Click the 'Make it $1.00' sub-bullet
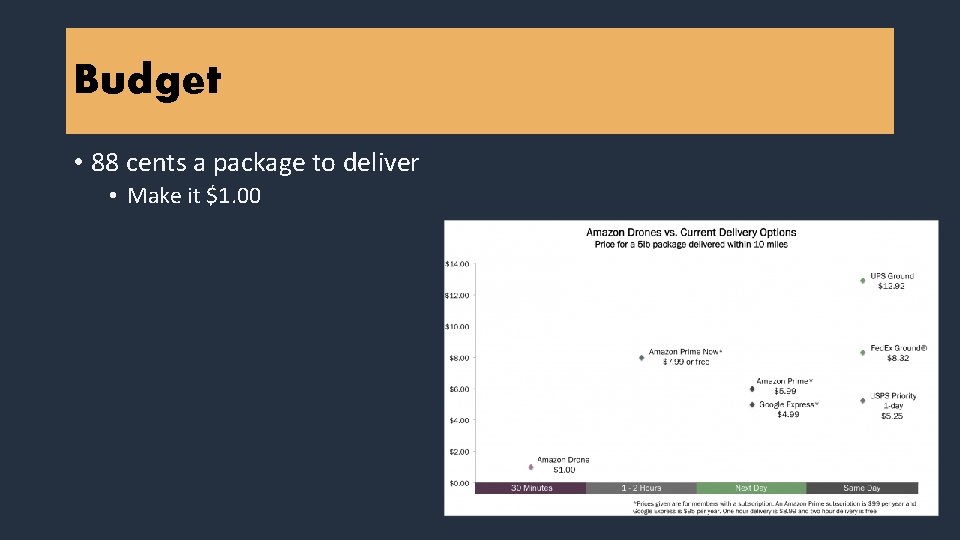This screenshot has width=960, height=540. pyautogui.click(x=194, y=196)
